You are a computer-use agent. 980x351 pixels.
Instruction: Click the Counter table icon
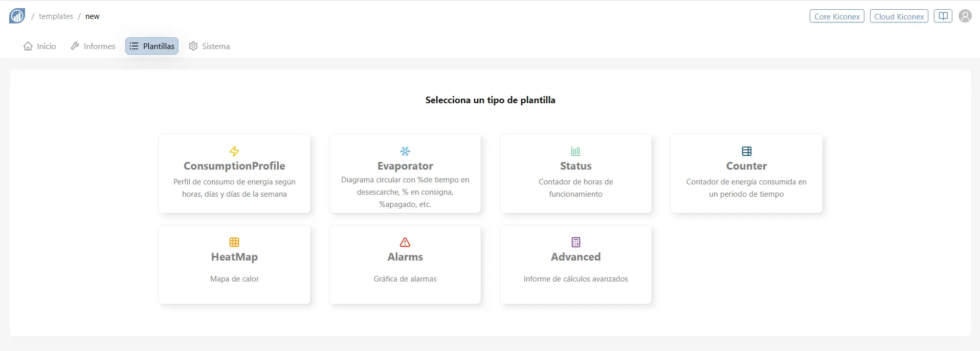[746, 151]
